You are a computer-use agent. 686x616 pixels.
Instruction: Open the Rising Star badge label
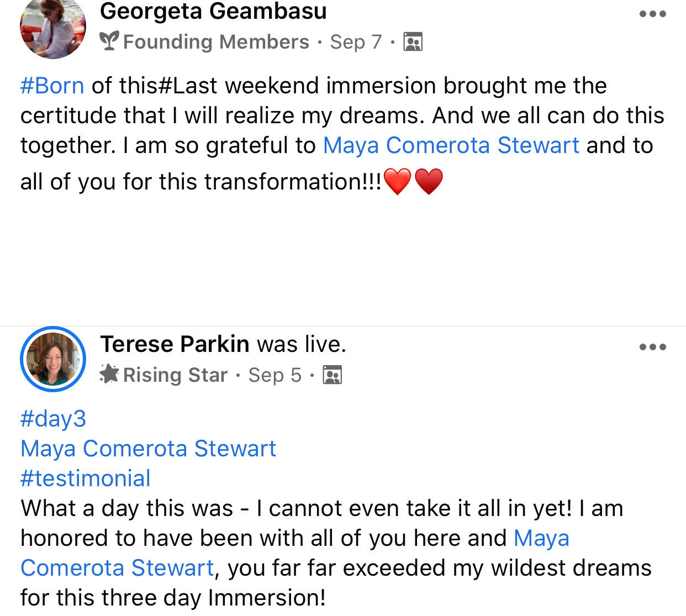(x=175, y=375)
